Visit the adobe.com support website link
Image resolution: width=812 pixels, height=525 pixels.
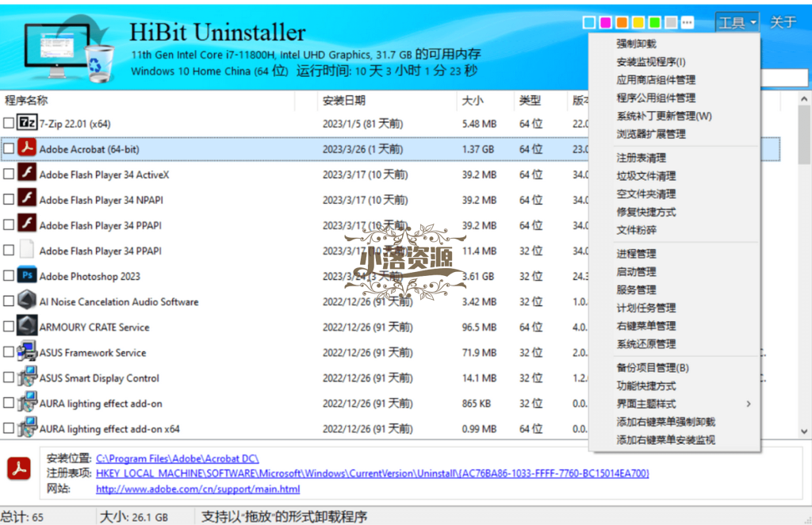(197, 489)
